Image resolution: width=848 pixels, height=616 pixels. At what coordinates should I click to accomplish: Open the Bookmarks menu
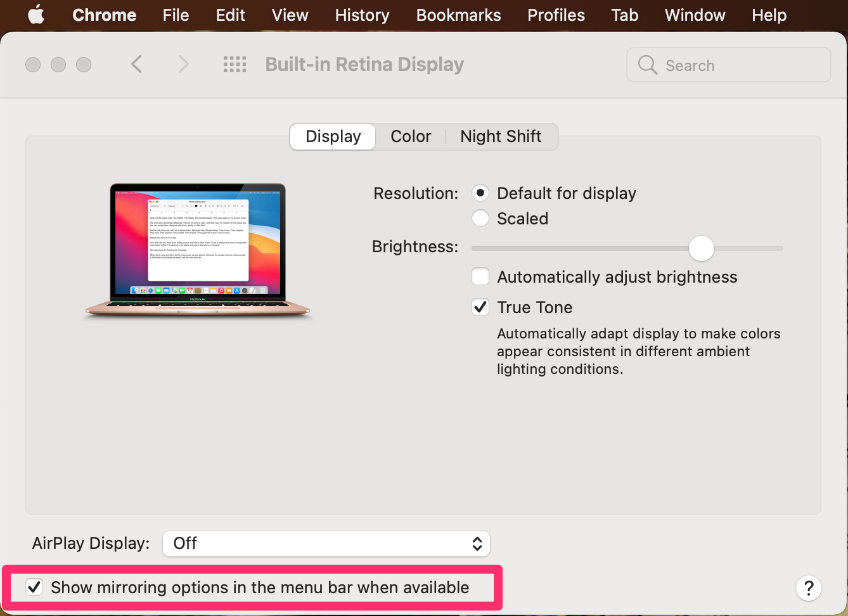(x=458, y=15)
